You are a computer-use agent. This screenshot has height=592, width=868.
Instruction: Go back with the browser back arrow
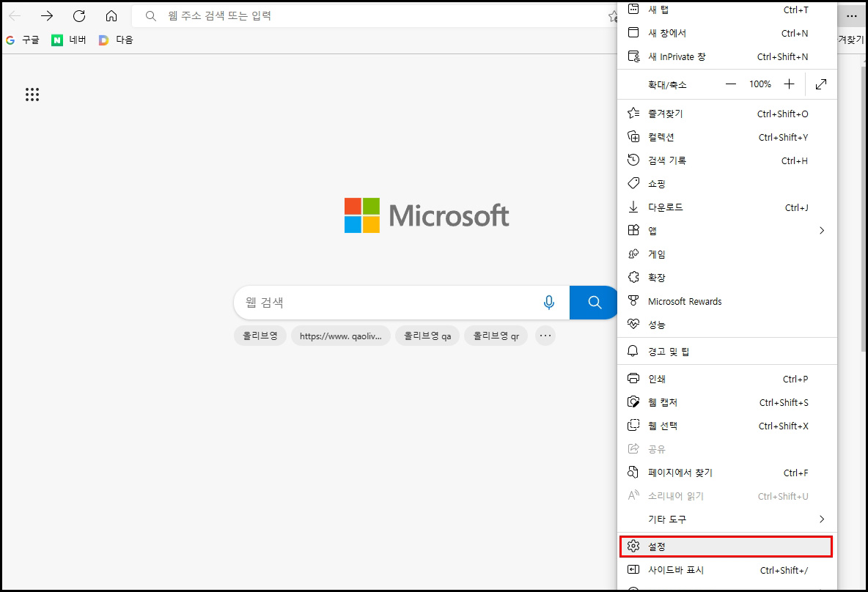[x=15, y=16]
